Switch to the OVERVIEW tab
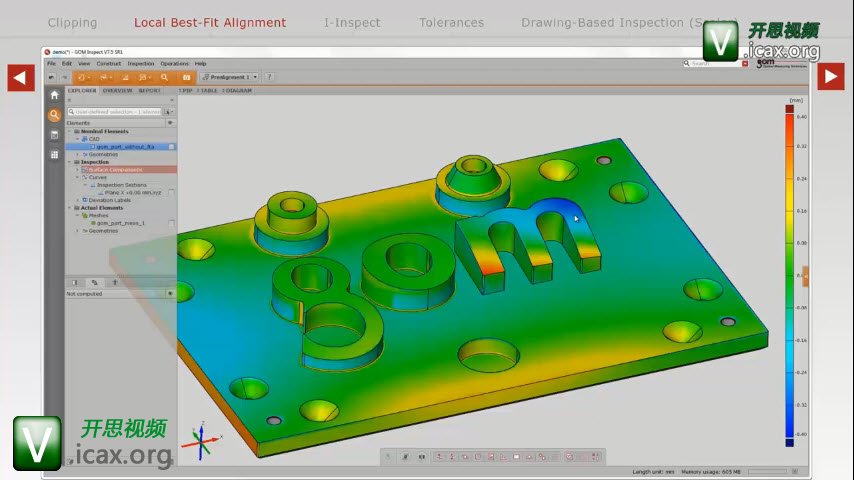The height and width of the screenshot is (480, 854). pos(118,90)
